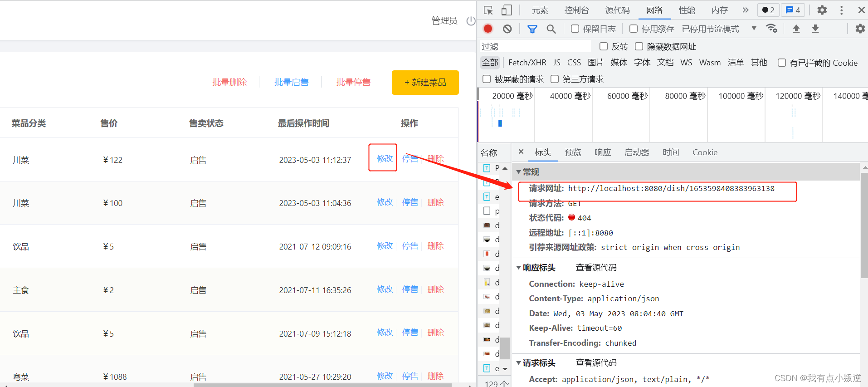This screenshot has height=387, width=868.
Task: Open the messages badge showing 4
Action: click(x=793, y=10)
